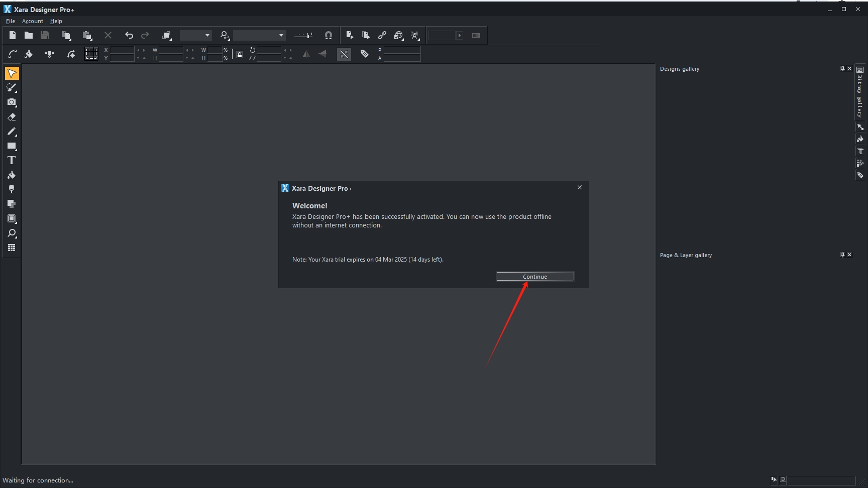
Task: Choose the Fill bucket tool in left toolbar
Action: 12,175
